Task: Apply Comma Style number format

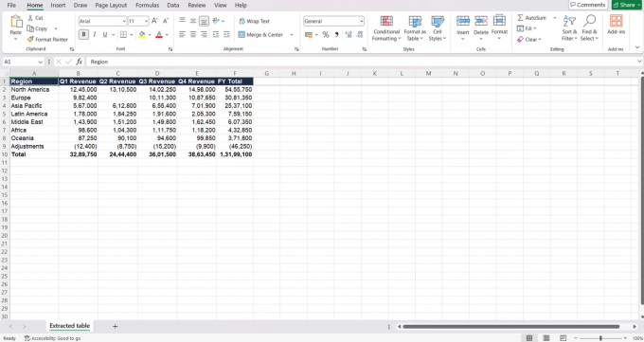Action: [336, 34]
